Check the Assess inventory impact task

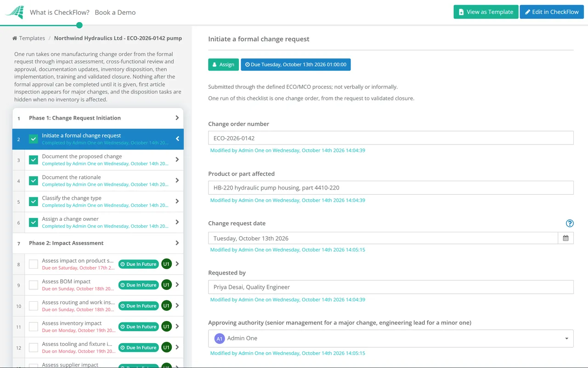pyautogui.click(x=34, y=327)
